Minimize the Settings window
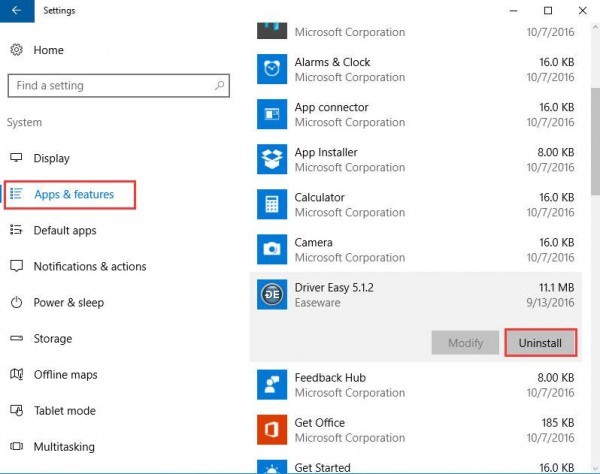The width and height of the screenshot is (600, 474). coord(514,11)
